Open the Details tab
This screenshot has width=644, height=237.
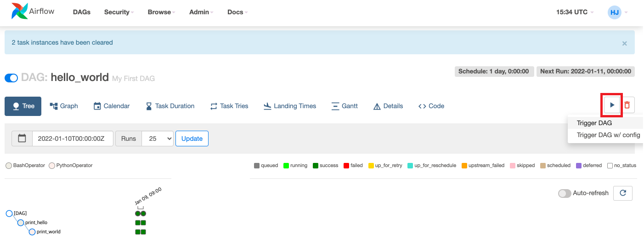click(x=388, y=106)
